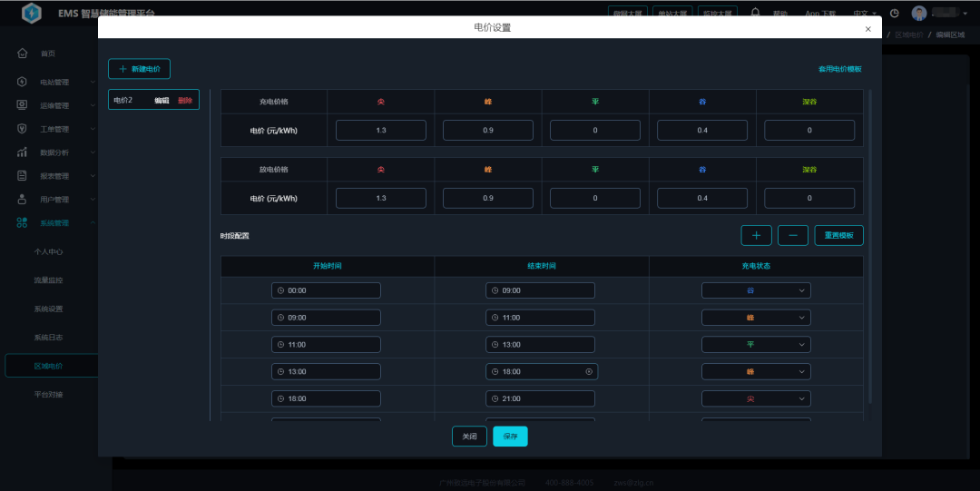Click 重置模板 button

tap(838, 235)
